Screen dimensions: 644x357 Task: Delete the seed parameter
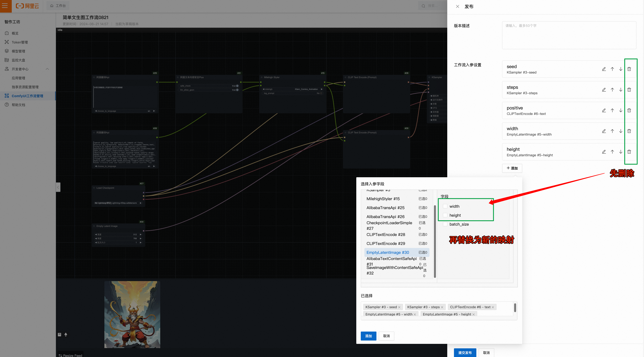(x=629, y=69)
